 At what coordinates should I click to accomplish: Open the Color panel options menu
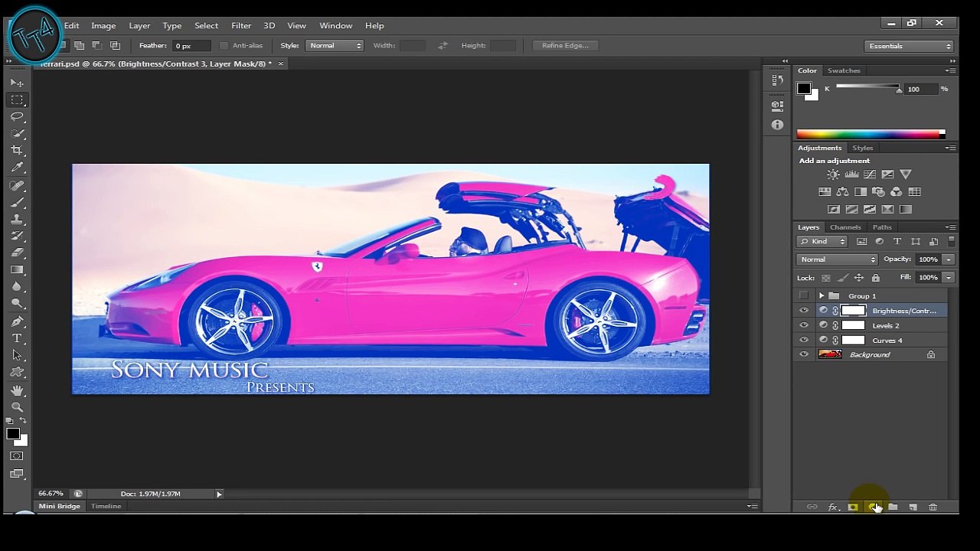(950, 70)
